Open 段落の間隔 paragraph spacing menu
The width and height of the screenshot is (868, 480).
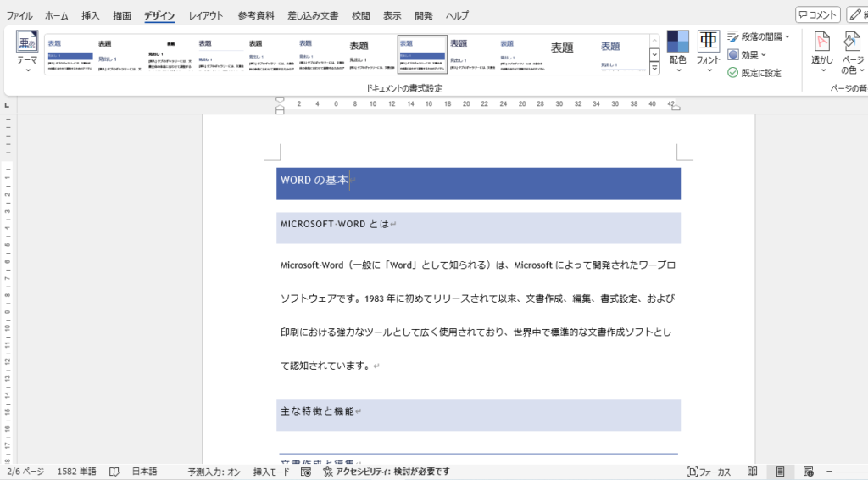(x=759, y=36)
